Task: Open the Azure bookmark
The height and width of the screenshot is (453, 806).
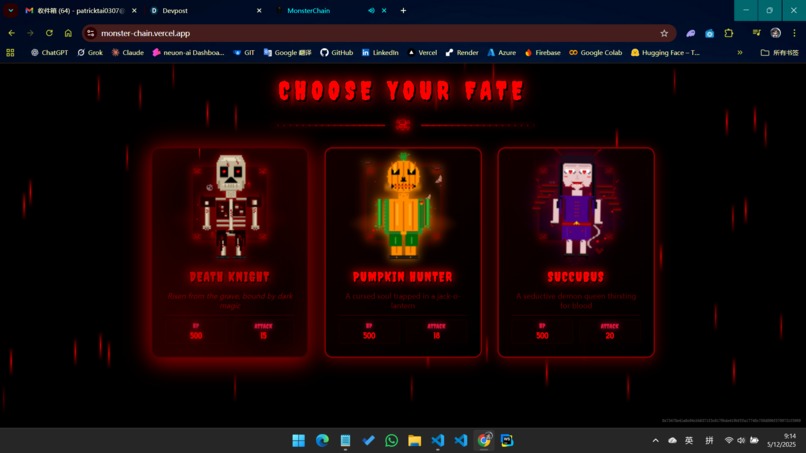Action: tap(501, 52)
